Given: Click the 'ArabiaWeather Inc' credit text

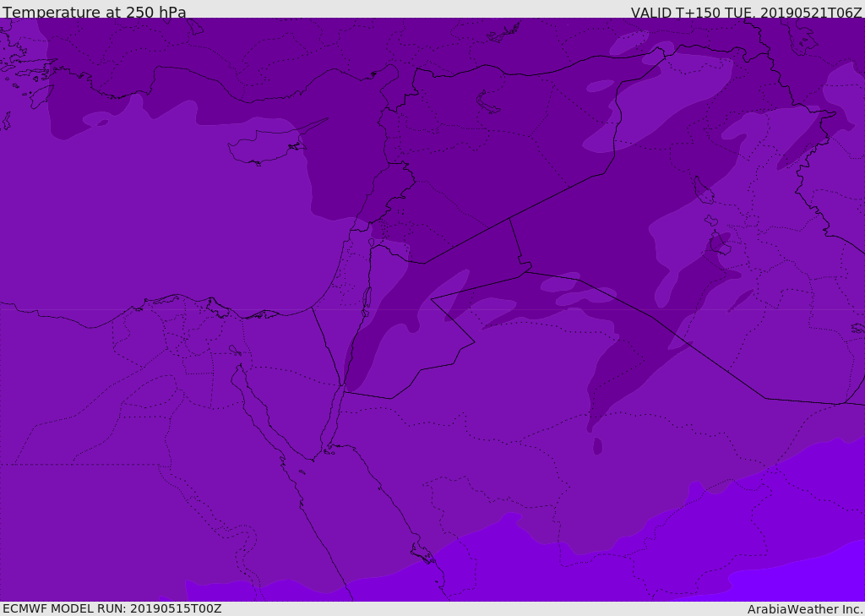Looking at the screenshot, I should [x=805, y=609].
